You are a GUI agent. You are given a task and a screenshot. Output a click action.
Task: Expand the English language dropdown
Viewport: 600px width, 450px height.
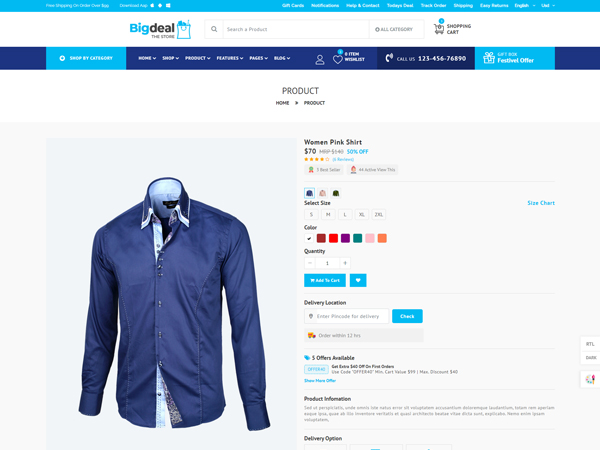[x=525, y=5]
